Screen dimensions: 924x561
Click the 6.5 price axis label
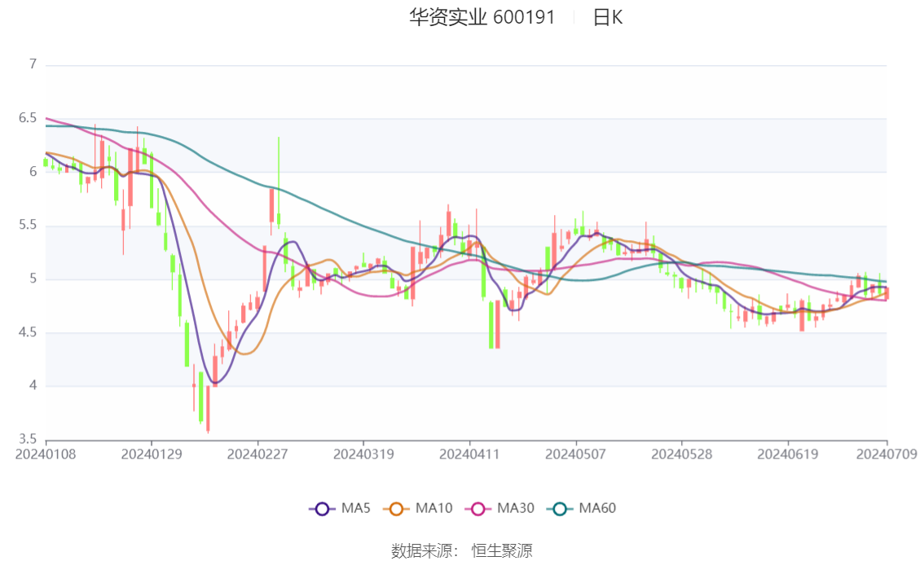click(x=28, y=118)
